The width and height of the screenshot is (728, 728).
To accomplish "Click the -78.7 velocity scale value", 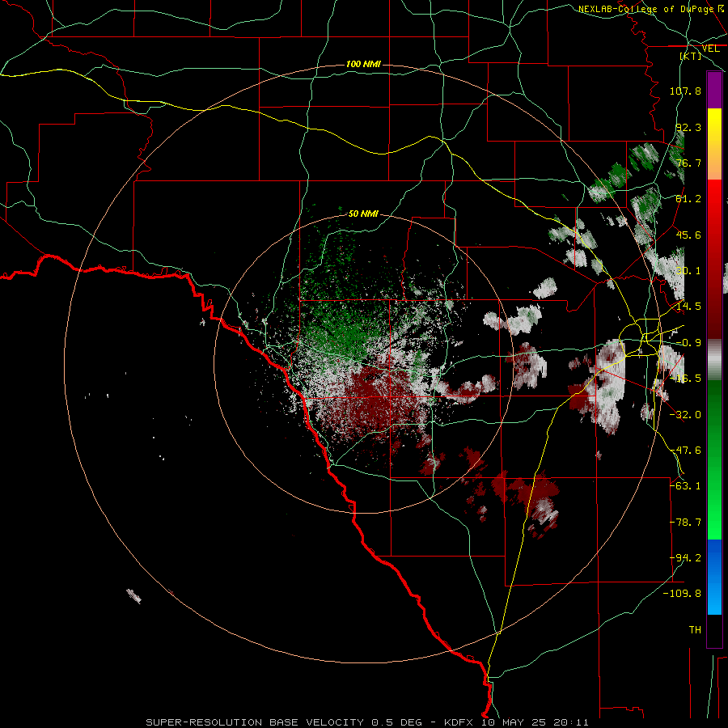I will tap(685, 523).
